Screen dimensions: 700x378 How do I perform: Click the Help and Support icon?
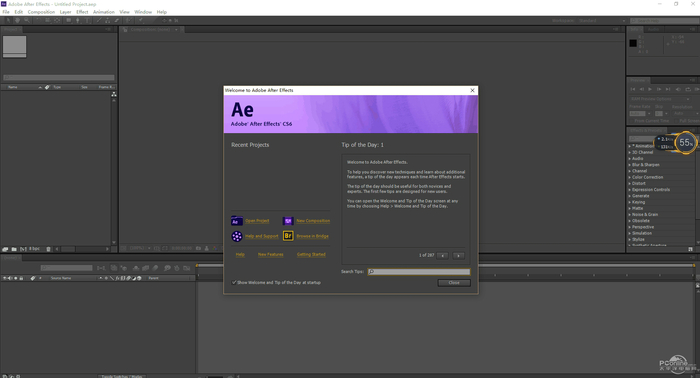(x=237, y=236)
